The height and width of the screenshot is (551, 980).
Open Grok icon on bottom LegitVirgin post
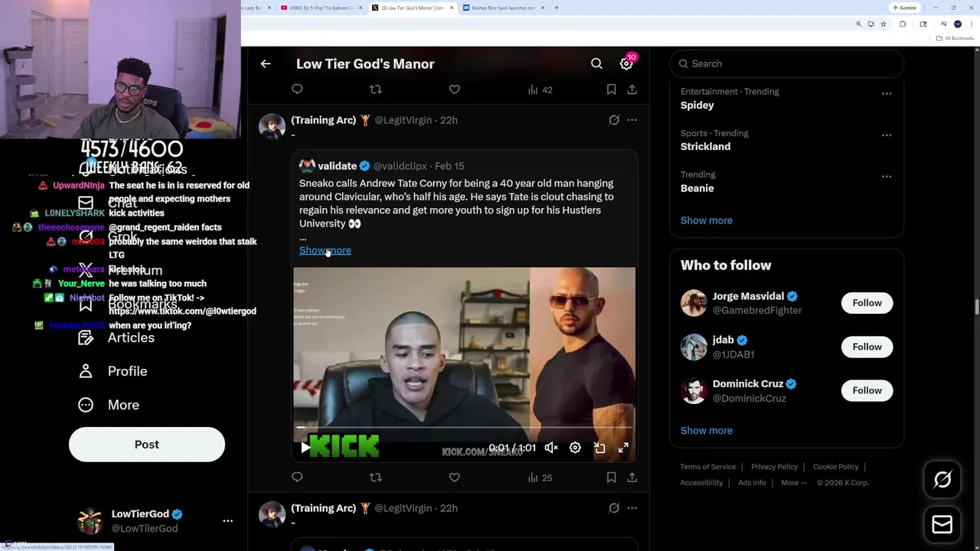click(614, 508)
